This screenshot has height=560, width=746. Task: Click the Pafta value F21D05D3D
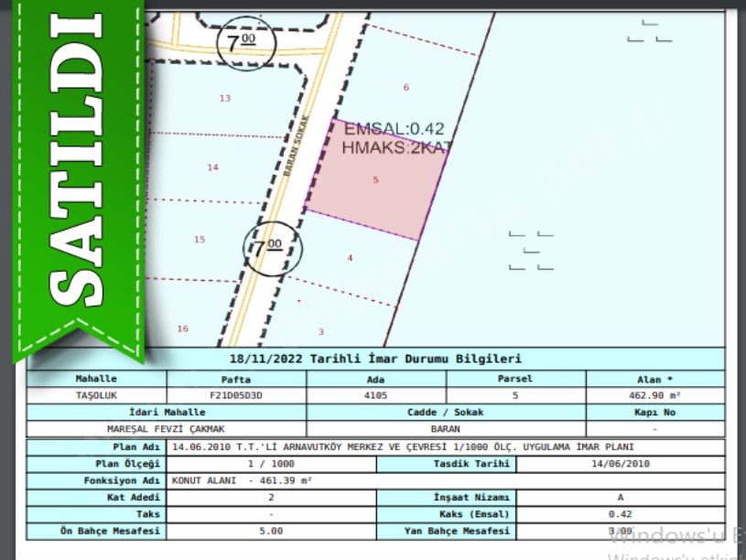coord(236,395)
